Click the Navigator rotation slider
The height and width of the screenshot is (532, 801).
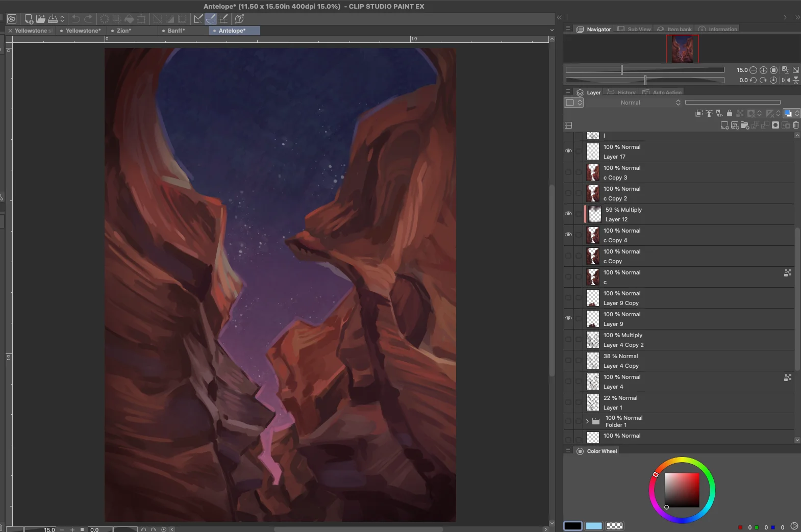[x=645, y=80]
